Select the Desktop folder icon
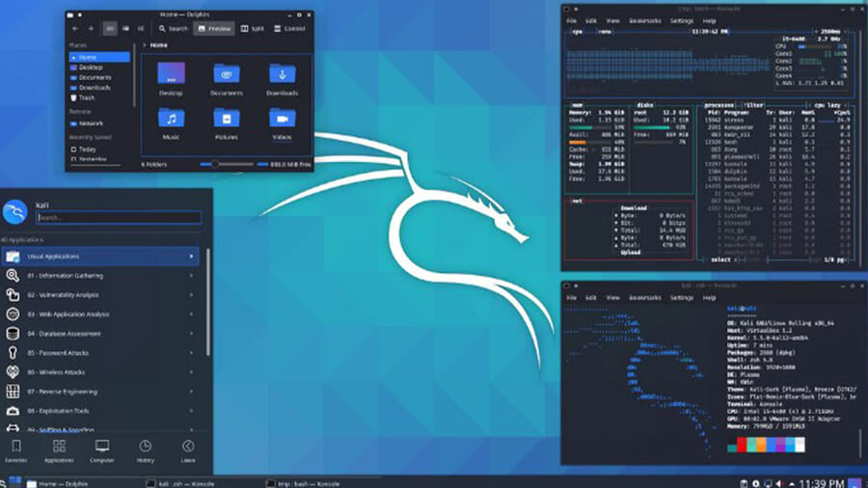 [171, 73]
